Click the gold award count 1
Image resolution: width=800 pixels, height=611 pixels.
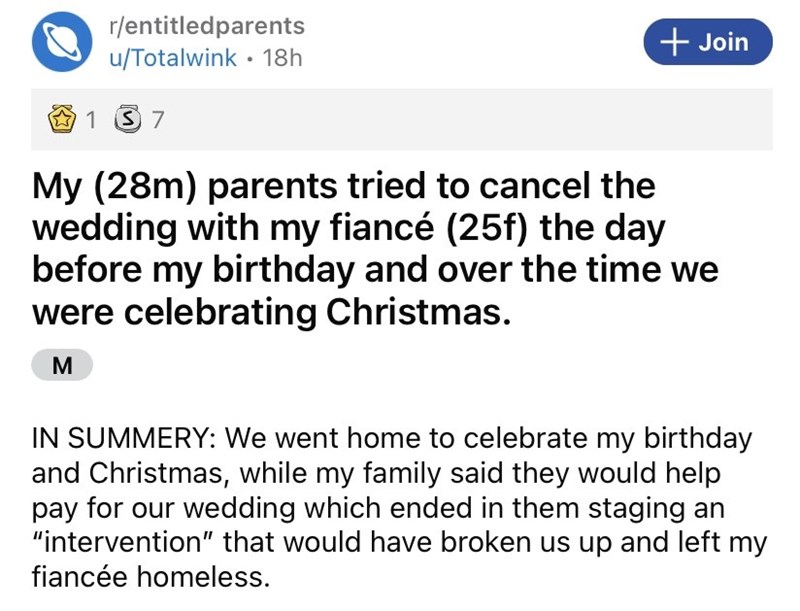(92, 122)
